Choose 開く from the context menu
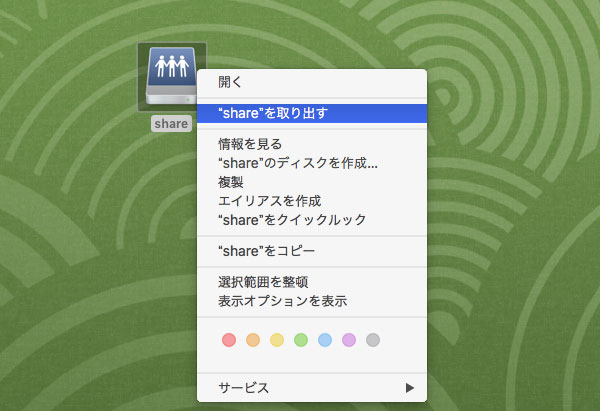 click(230, 83)
